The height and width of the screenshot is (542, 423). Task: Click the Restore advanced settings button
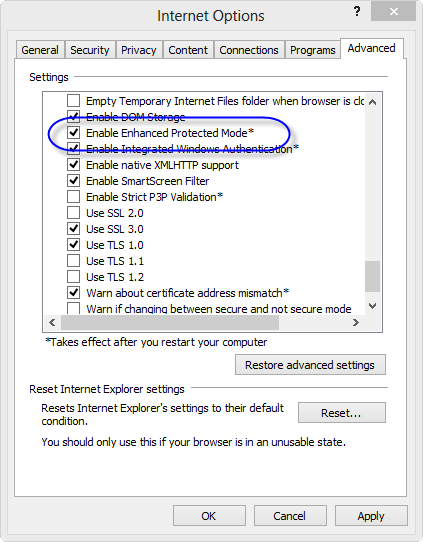tap(310, 365)
